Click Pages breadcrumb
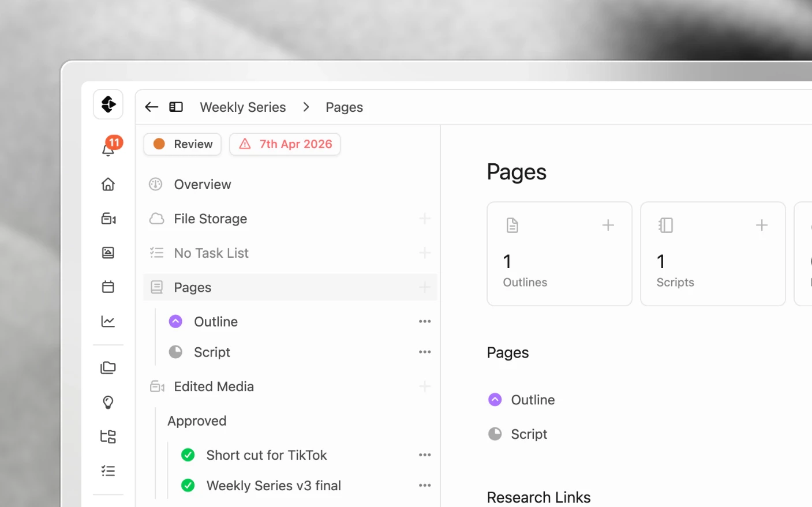Screen dimensions: 812x507 (345, 107)
